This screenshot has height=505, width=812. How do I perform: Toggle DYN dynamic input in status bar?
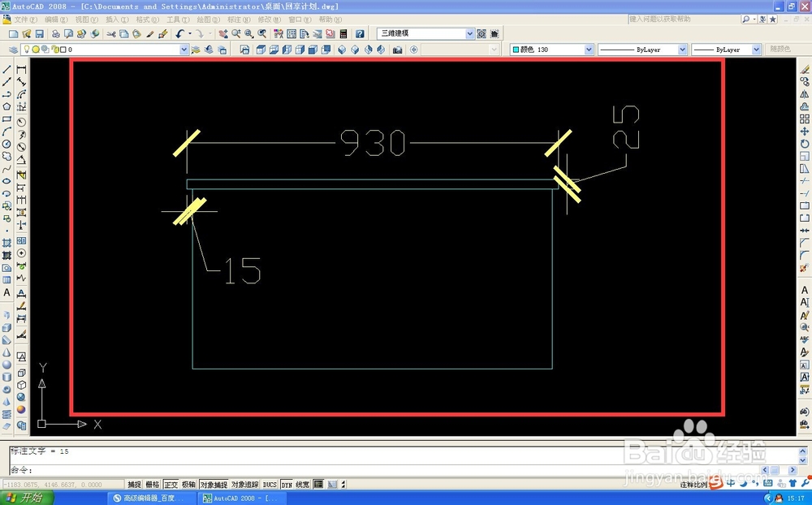(287, 485)
